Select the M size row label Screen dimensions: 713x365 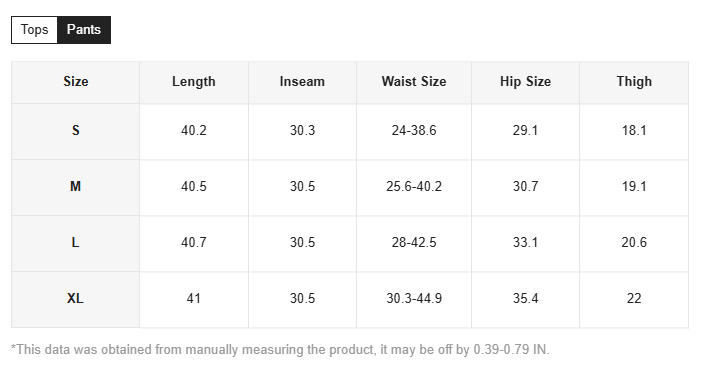click(75, 187)
